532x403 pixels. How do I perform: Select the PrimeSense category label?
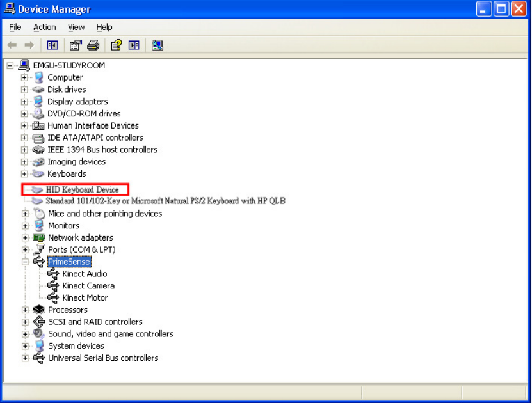pos(69,262)
